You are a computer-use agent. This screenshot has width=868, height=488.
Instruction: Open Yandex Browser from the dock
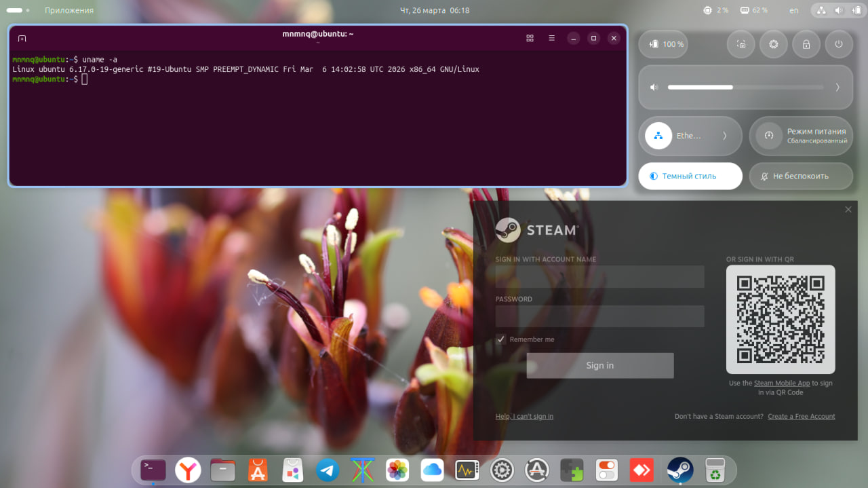point(188,470)
